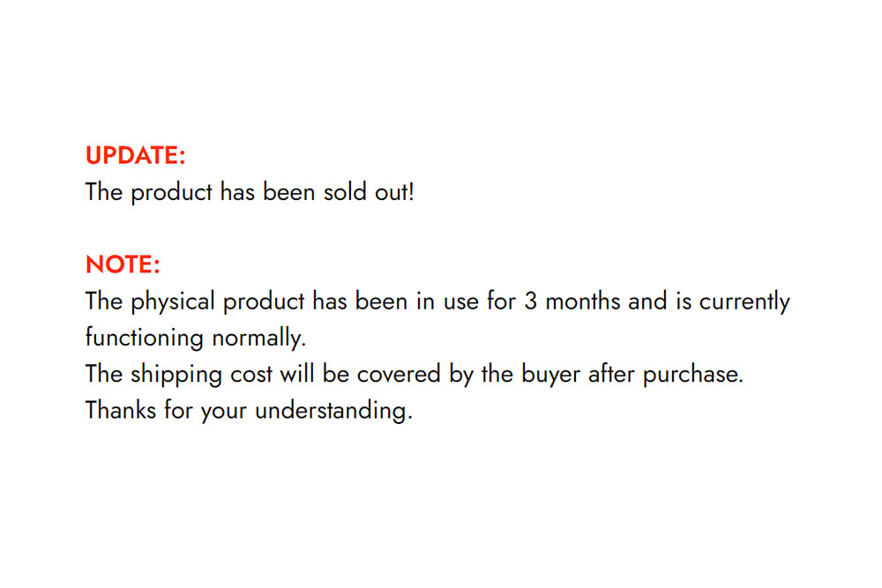Image resolution: width=882 pixels, height=588 pixels.
Task: Click the red UPDATE: heading
Action: pyautogui.click(x=135, y=156)
